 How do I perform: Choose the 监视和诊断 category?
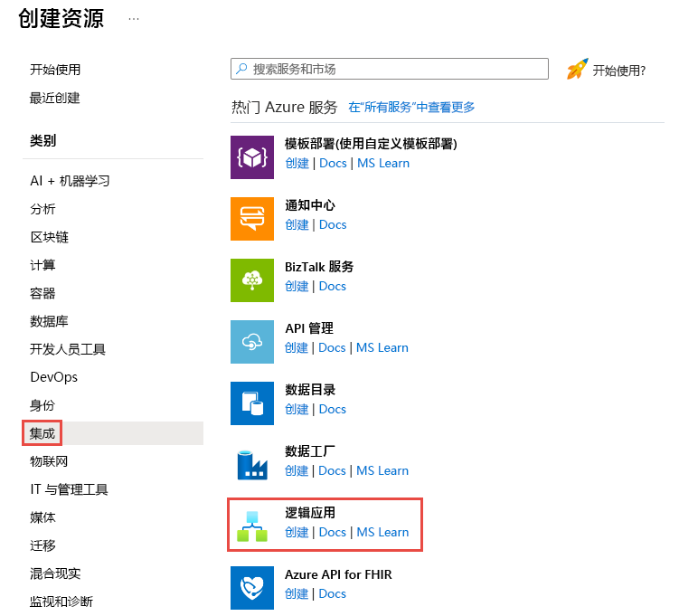(61, 602)
